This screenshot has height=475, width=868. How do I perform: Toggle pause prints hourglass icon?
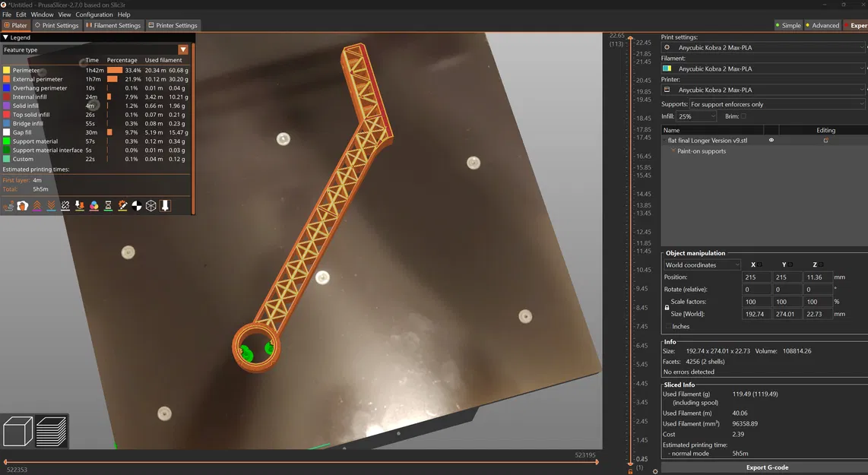tap(109, 206)
